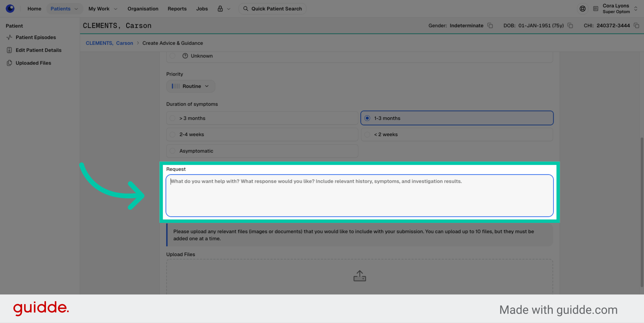Viewport: 644px width, 323px height.
Task: Click the Edit Patient Details icon
Action: [9, 50]
